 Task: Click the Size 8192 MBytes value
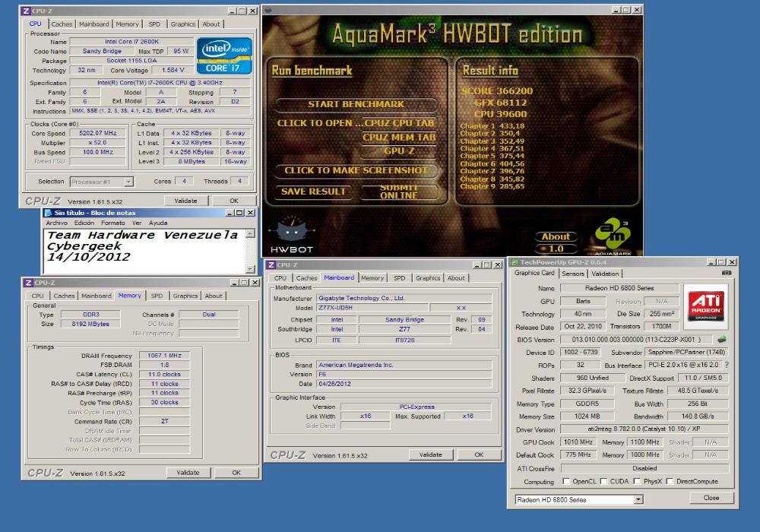90,324
